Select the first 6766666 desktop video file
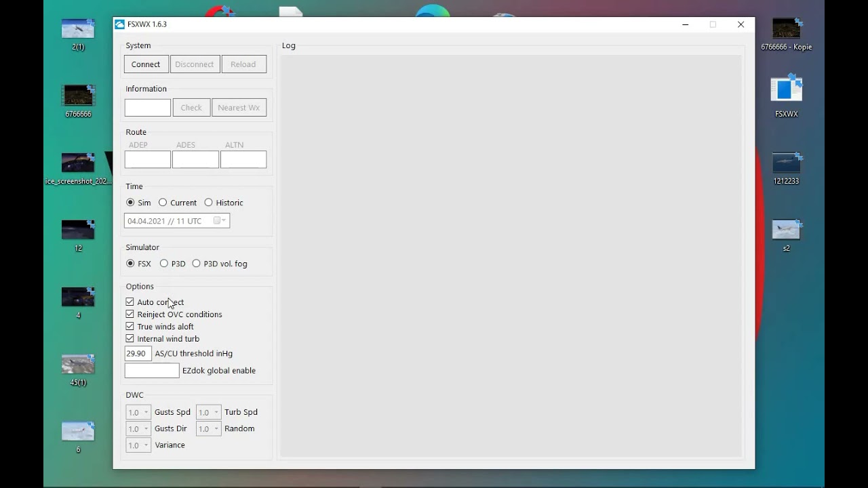Viewport: 868px width, 488px height. tap(78, 101)
